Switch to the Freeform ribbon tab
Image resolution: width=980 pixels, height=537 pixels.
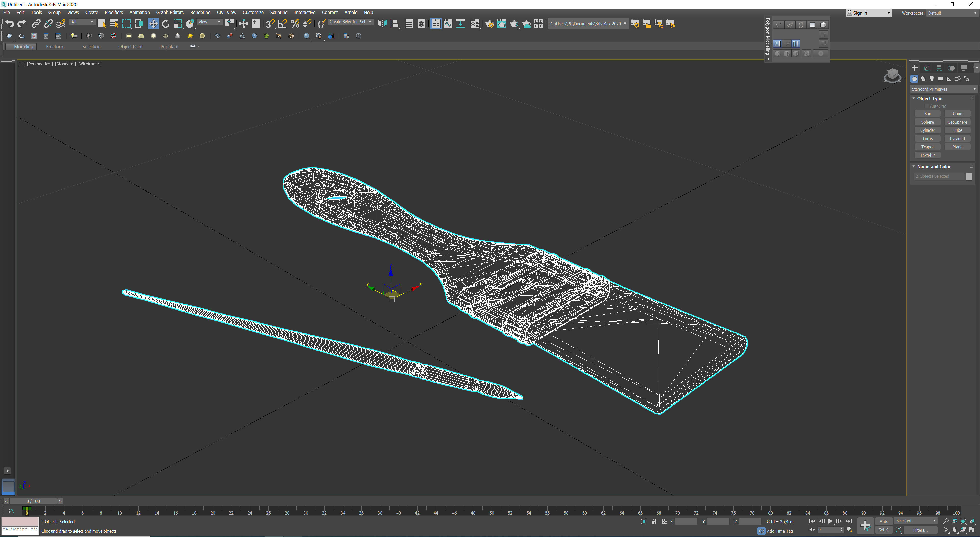coord(55,46)
